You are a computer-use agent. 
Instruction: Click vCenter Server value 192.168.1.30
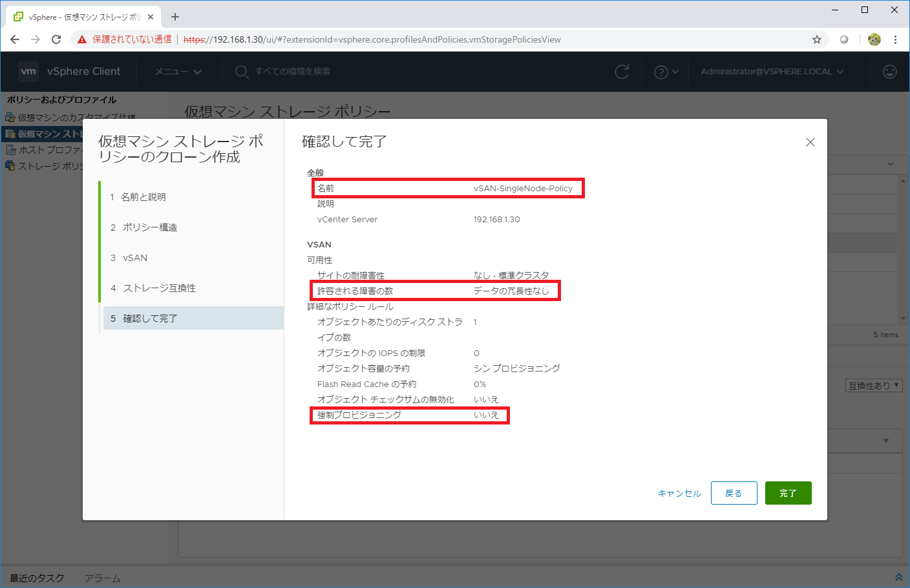coord(496,220)
